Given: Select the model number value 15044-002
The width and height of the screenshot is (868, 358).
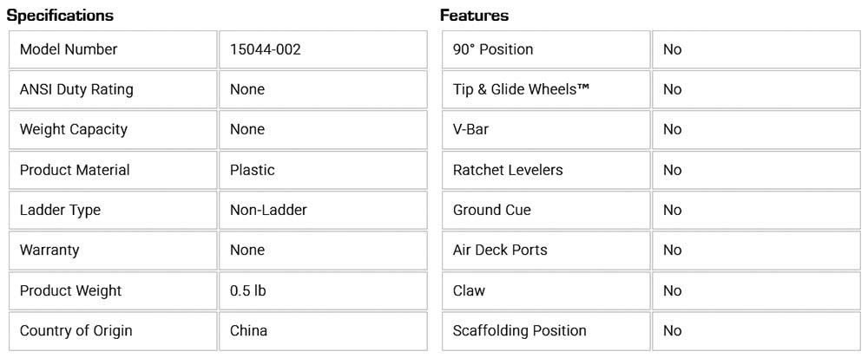Looking at the screenshot, I should tap(266, 49).
